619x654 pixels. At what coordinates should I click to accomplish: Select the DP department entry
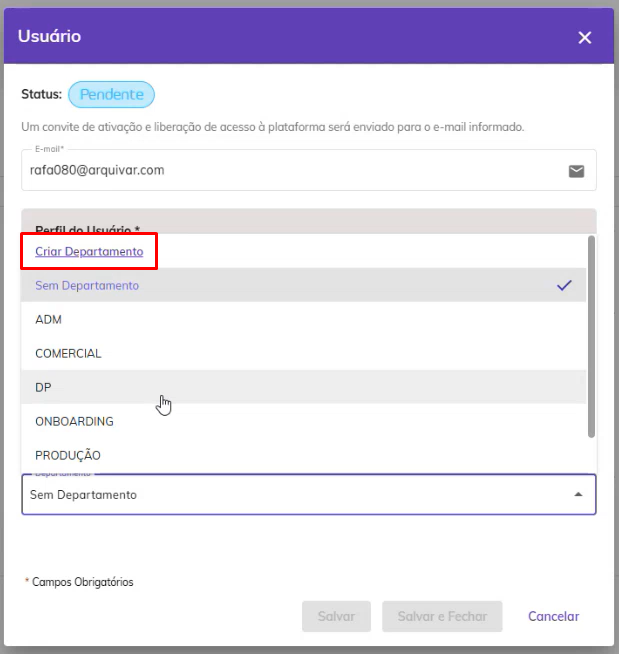click(x=303, y=387)
